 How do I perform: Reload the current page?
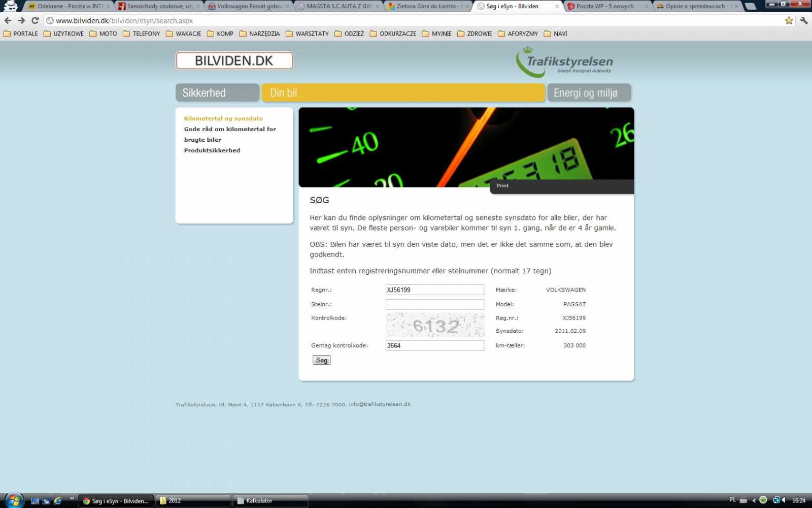(x=35, y=21)
